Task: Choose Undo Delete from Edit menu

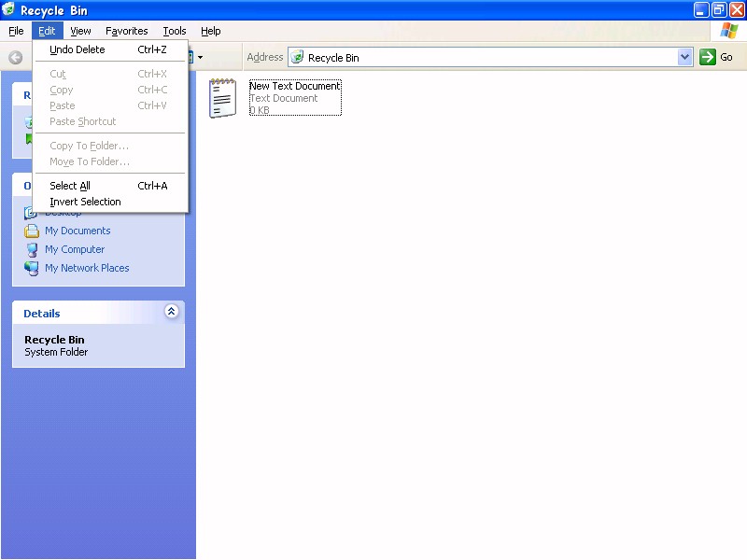Action: coord(110,49)
